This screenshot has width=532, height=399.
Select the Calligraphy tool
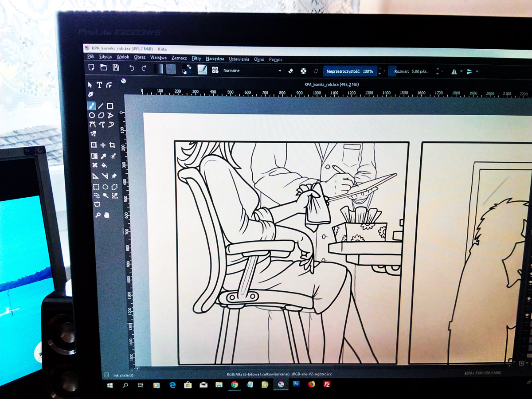[x=90, y=94]
